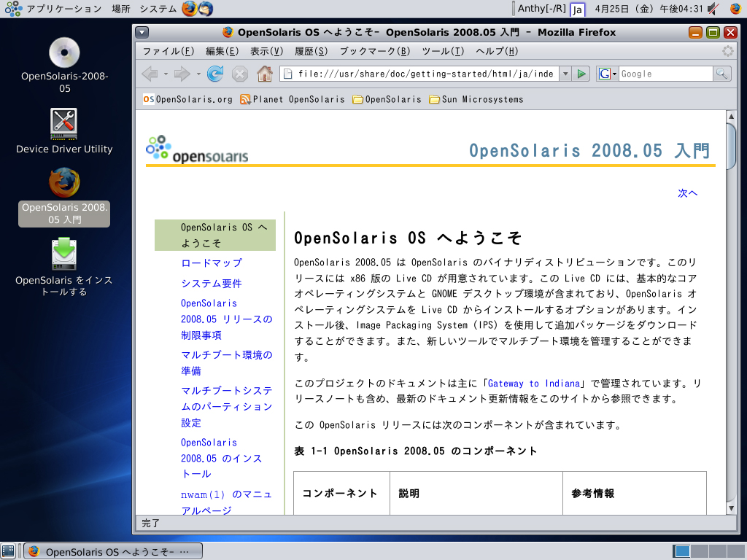Open the システム要件 sidebar link
The height and width of the screenshot is (560, 747).
(x=212, y=284)
